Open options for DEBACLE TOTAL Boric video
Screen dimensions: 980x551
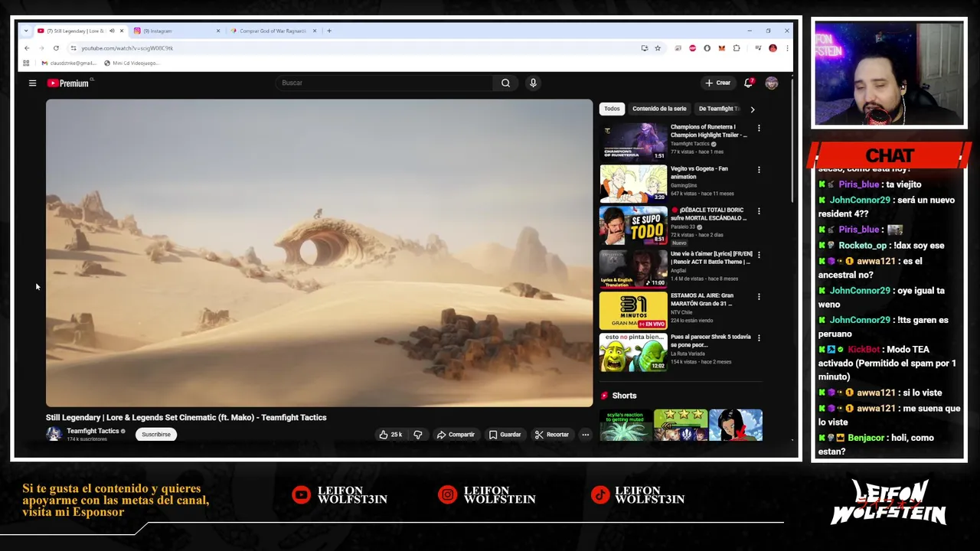pyautogui.click(x=759, y=211)
